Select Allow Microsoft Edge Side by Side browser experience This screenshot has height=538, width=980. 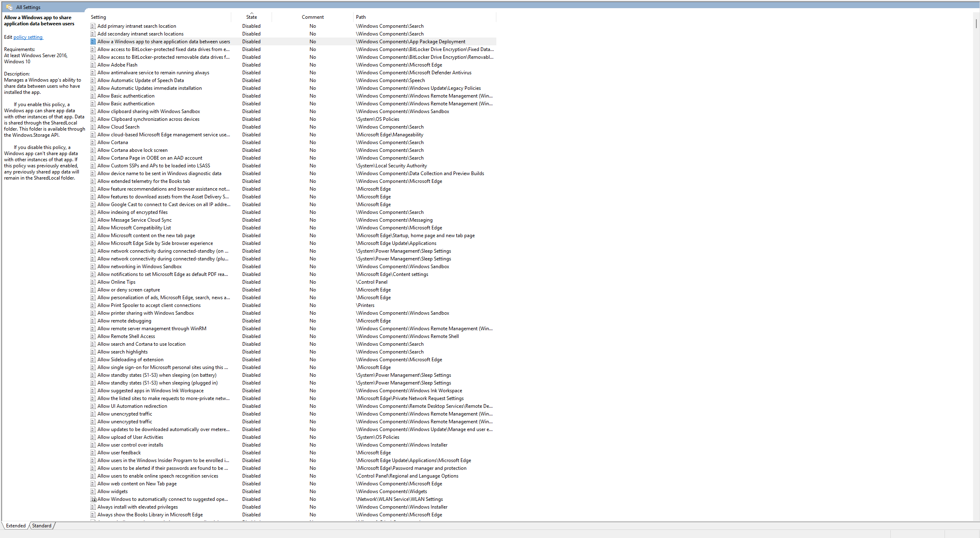tap(155, 243)
